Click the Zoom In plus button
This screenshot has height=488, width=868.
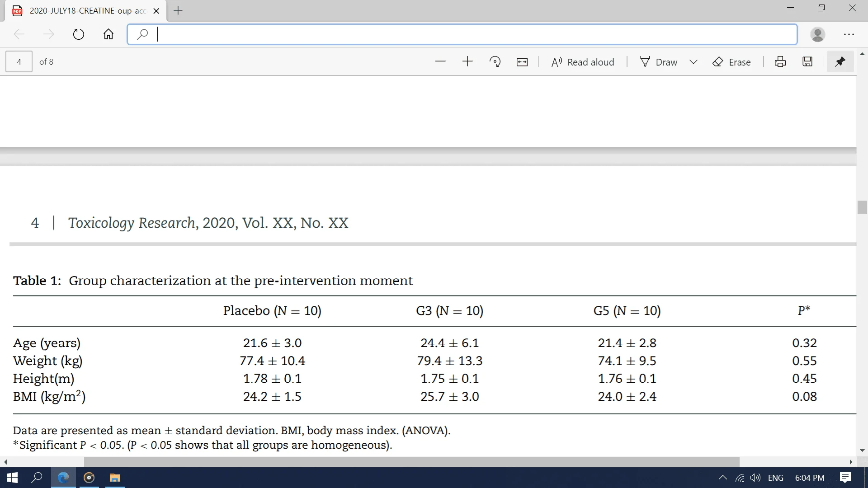(x=467, y=61)
